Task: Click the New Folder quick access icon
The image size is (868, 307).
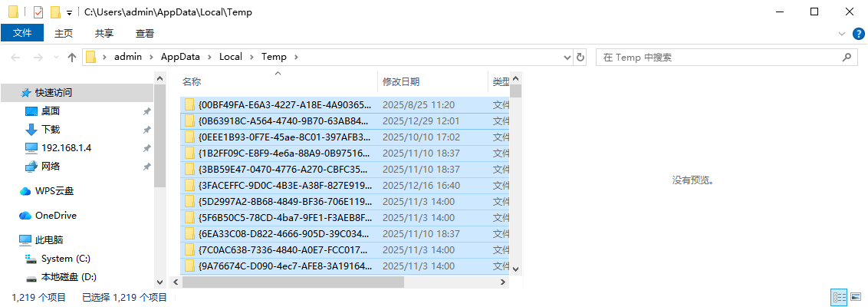Action: [x=54, y=12]
